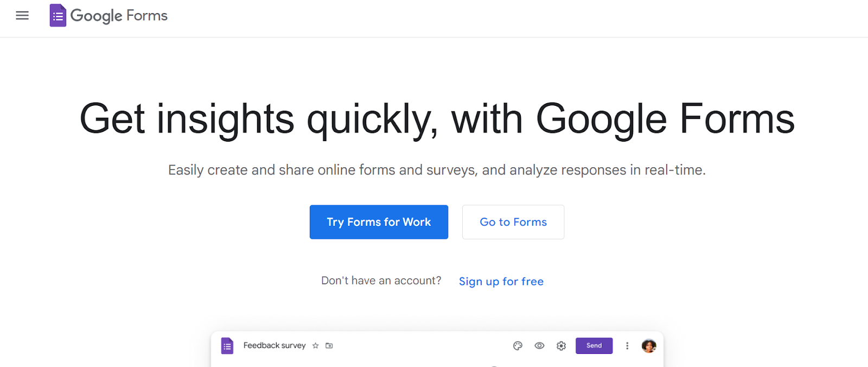The image size is (868, 367).
Task: Click the move to folder icon
Action: click(x=329, y=346)
